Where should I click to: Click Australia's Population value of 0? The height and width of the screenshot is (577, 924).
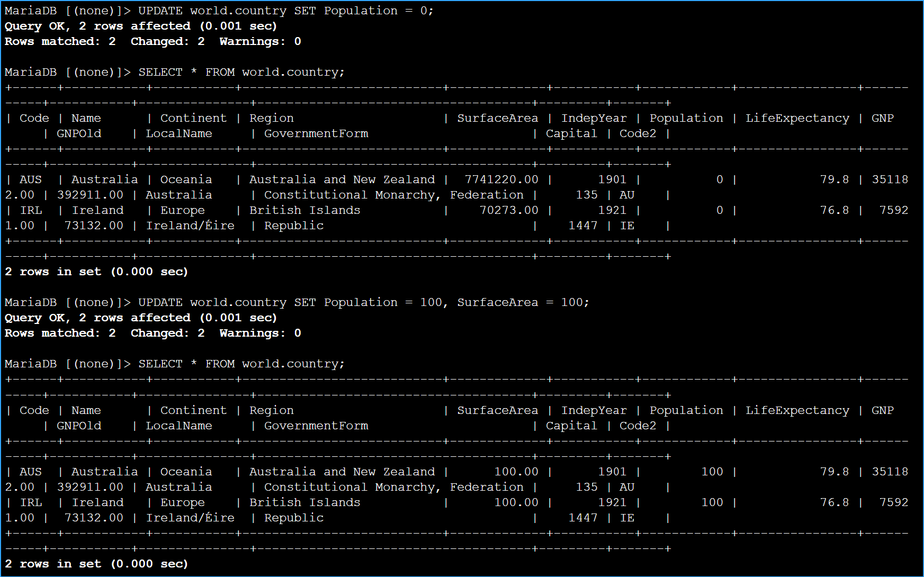[x=719, y=179]
